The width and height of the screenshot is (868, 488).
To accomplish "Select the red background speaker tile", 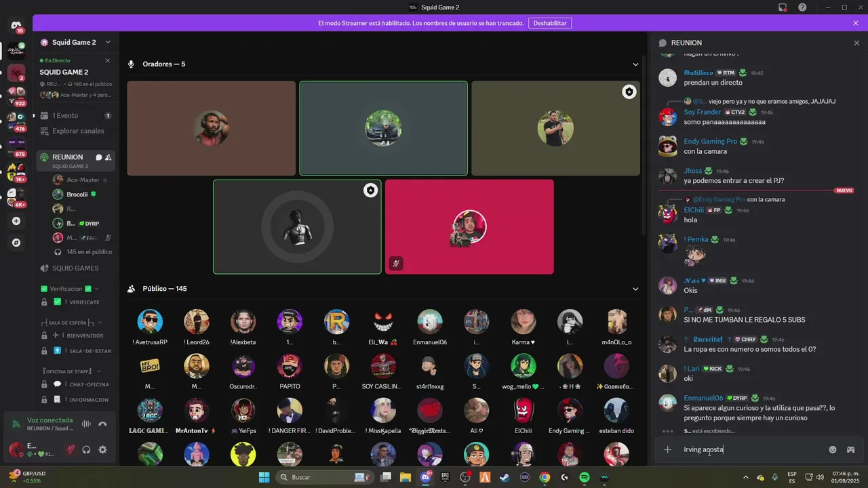I will tap(469, 227).
